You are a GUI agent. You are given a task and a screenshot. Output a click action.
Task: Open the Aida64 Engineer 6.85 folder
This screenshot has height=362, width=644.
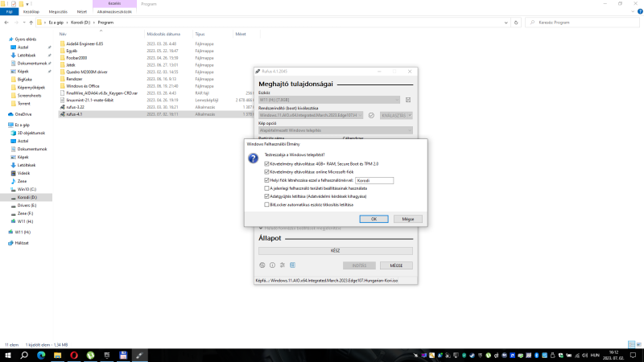[85, 44]
